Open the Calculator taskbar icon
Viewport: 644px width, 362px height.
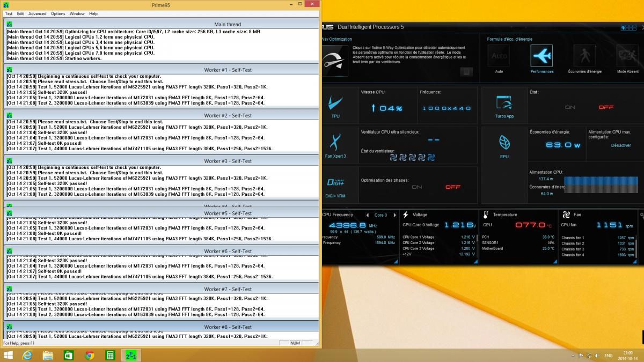(109, 355)
